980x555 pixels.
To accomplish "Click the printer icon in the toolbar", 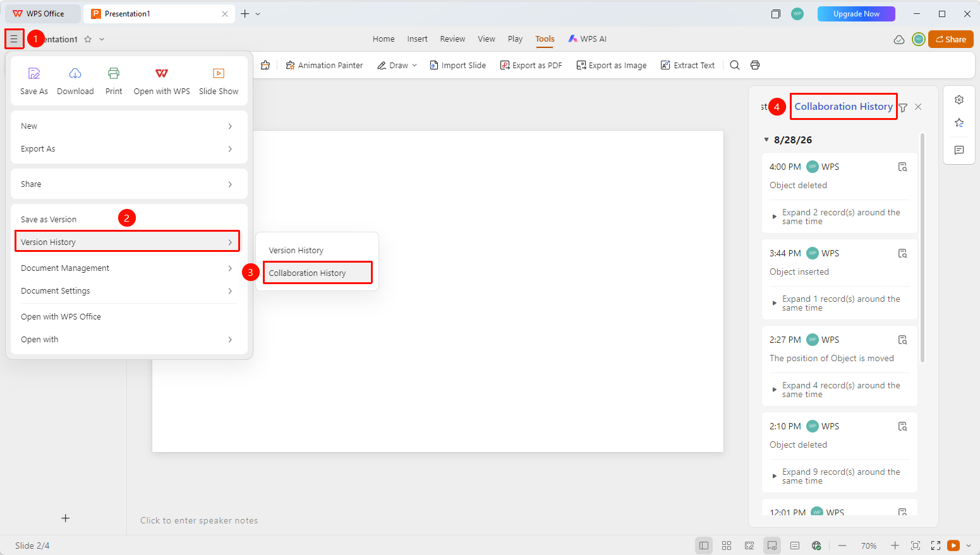I will point(755,65).
